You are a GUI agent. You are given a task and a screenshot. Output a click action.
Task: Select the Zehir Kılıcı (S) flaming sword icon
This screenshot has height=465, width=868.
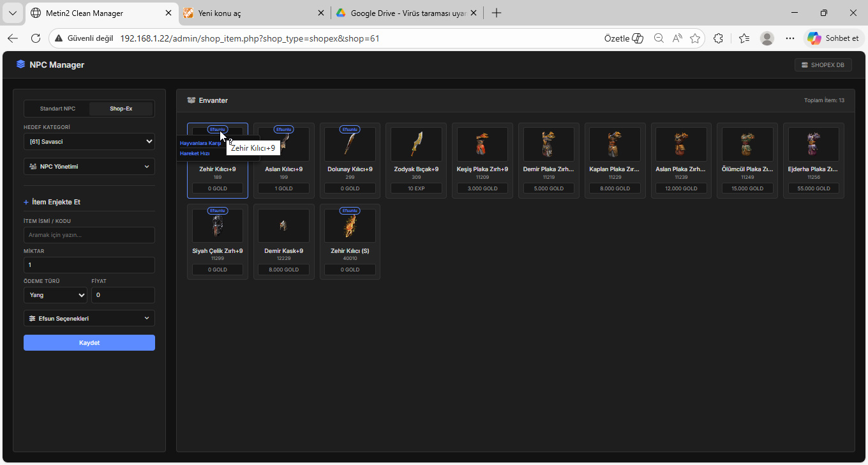coord(350,225)
